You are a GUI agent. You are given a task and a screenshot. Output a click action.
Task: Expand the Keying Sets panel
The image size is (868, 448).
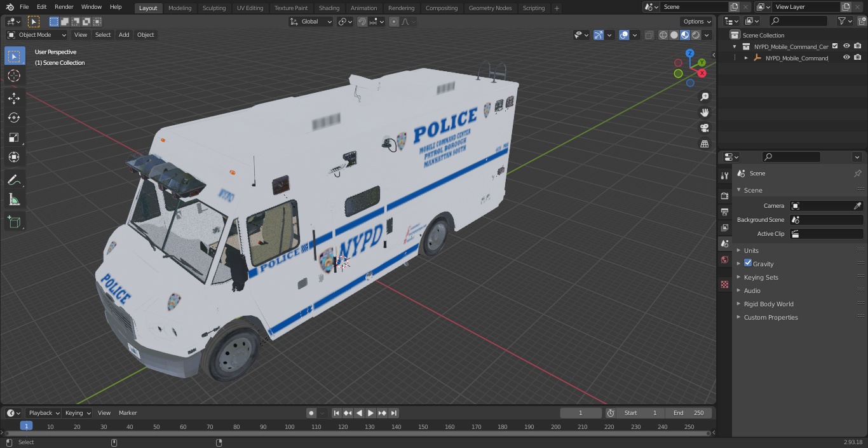[761, 277]
